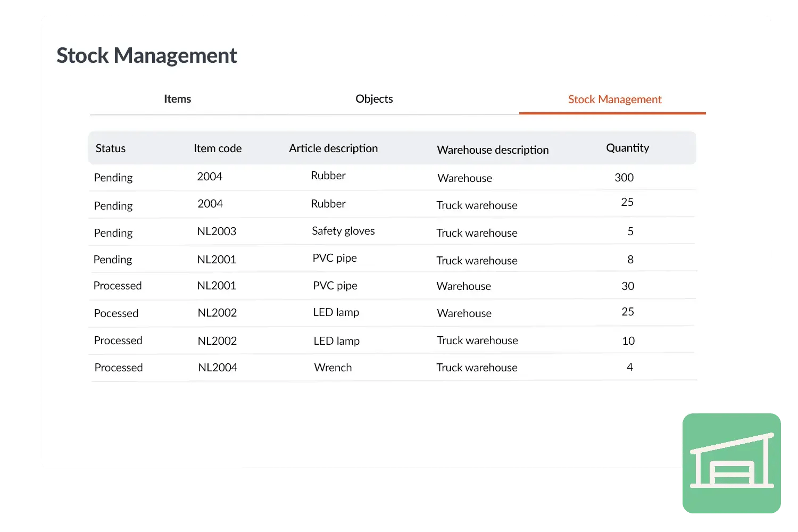Click the Stock Management page heading

(x=147, y=56)
